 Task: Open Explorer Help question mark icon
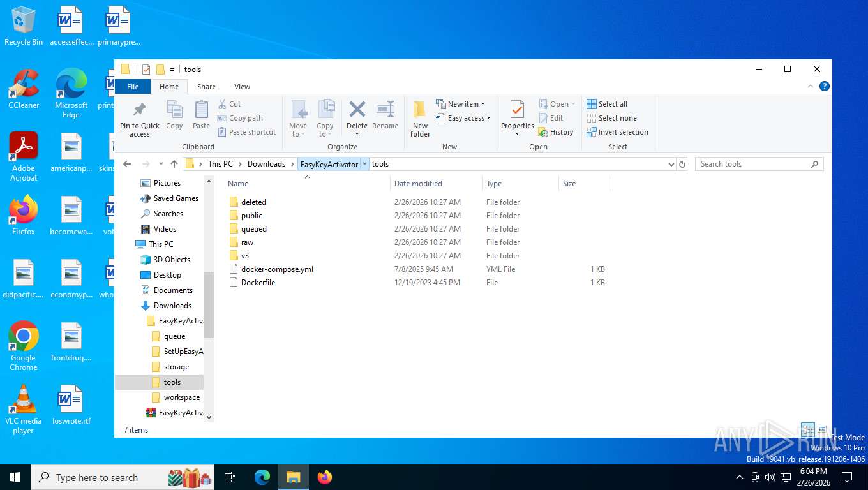pos(825,86)
